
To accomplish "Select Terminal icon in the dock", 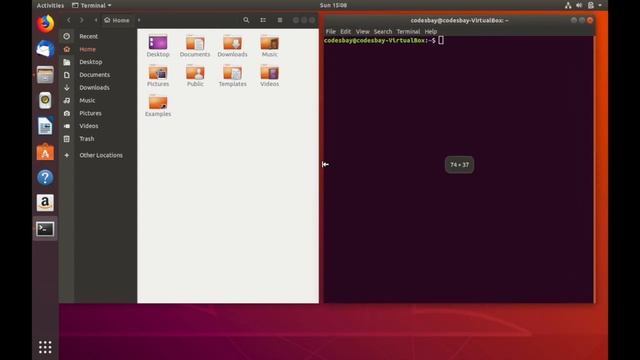I will coord(45,229).
